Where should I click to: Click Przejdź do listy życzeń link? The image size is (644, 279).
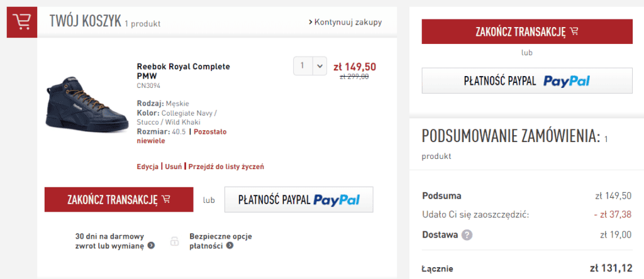226,167
